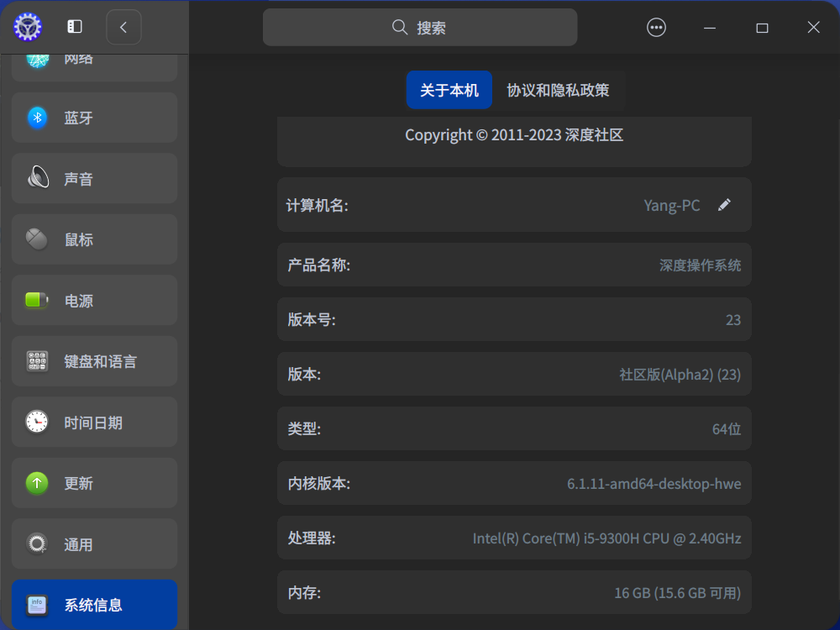Maximize the settings window

[x=762, y=28]
